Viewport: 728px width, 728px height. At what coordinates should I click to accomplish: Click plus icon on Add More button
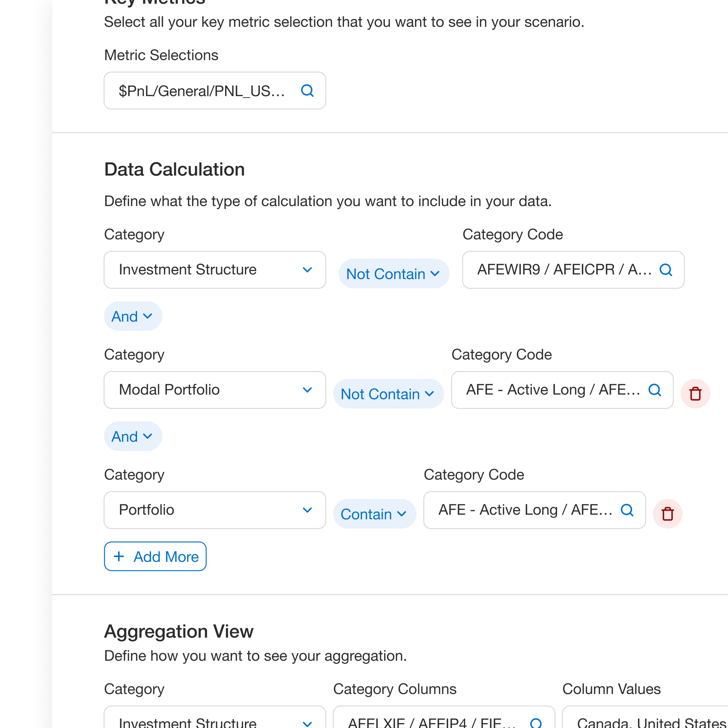coord(119,556)
